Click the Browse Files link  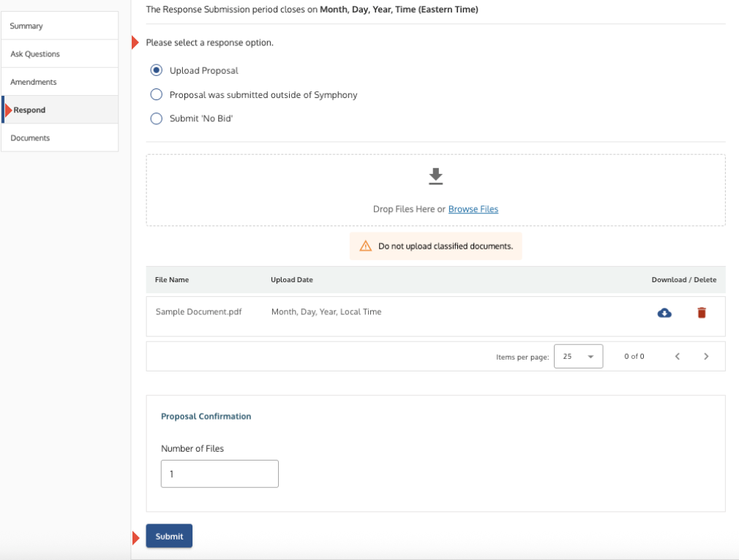tap(473, 209)
